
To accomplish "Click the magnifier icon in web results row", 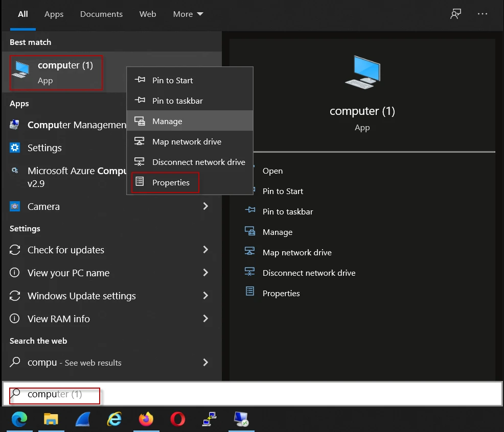I will click(15, 362).
